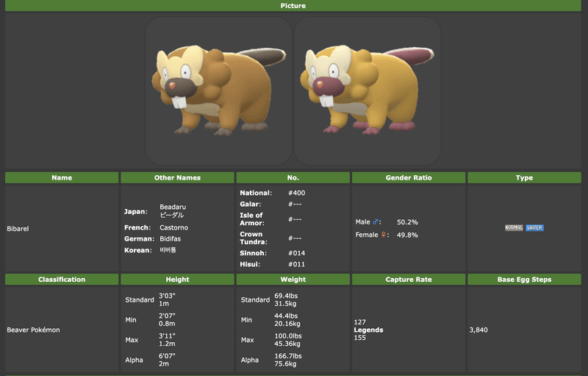Click the Base Egg Steps header
This screenshot has width=588, height=376.
tap(524, 279)
